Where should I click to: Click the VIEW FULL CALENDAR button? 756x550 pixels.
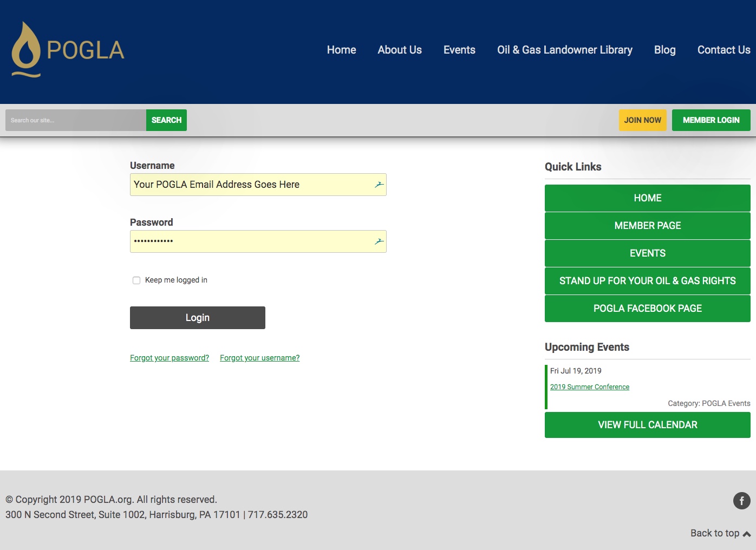[648, 425]
